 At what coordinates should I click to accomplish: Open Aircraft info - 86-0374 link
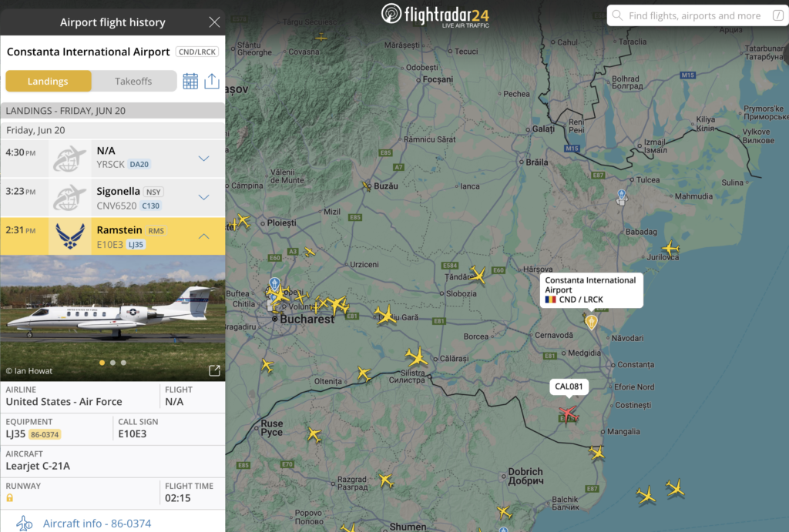(x=96, y=524)
